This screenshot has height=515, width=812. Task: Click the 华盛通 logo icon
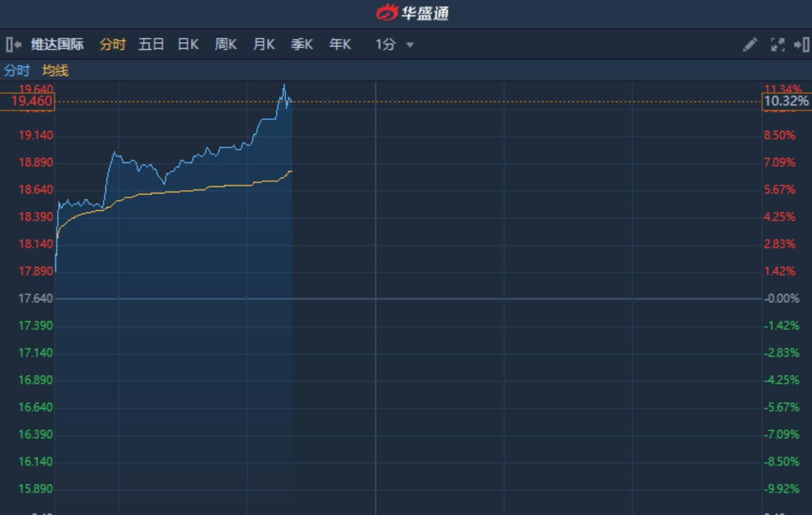click(388, 13)
